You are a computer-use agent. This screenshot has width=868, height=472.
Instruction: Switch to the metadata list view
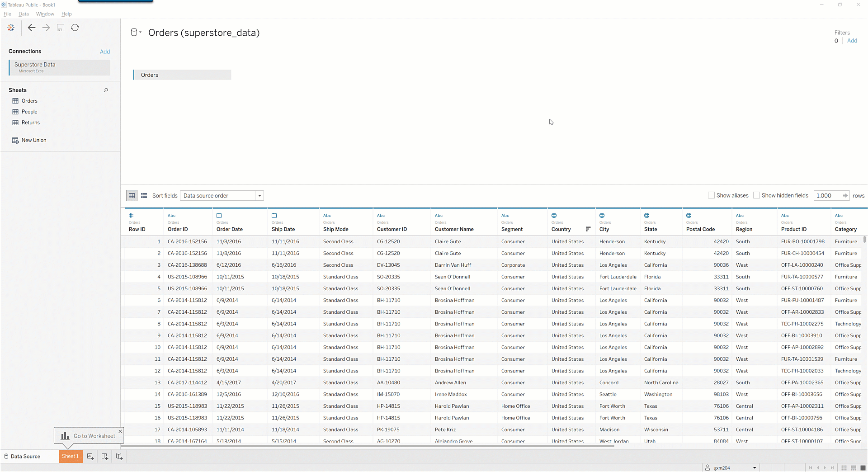(x=144, y=196)
